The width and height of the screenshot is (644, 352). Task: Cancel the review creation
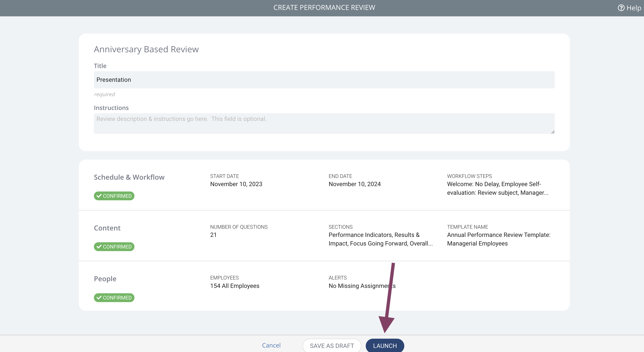coord(271,345)
